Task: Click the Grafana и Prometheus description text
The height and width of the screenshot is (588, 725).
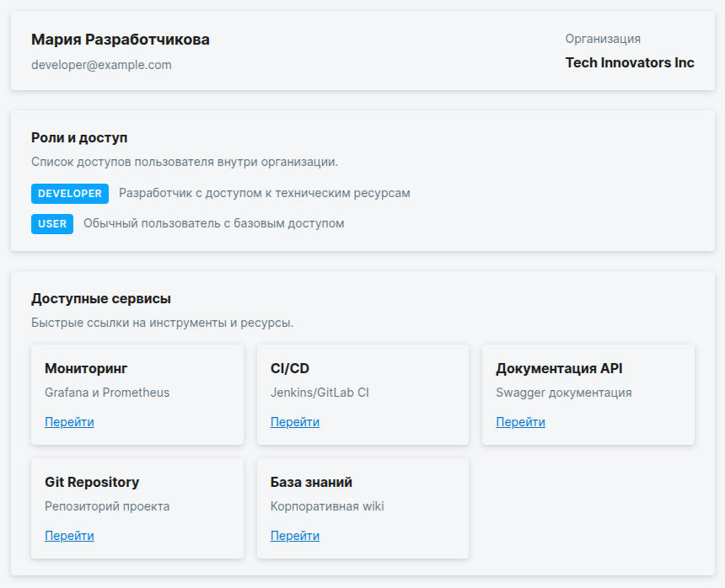Action: coord(107,393)
